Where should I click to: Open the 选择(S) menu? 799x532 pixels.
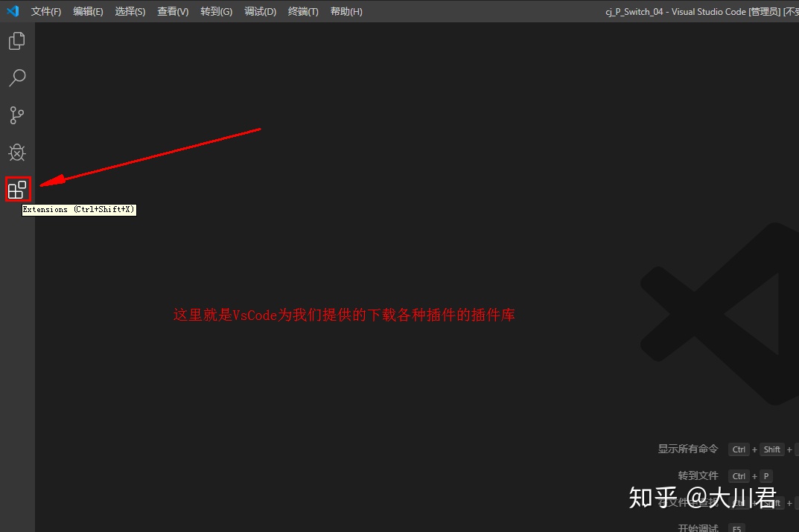130,11
